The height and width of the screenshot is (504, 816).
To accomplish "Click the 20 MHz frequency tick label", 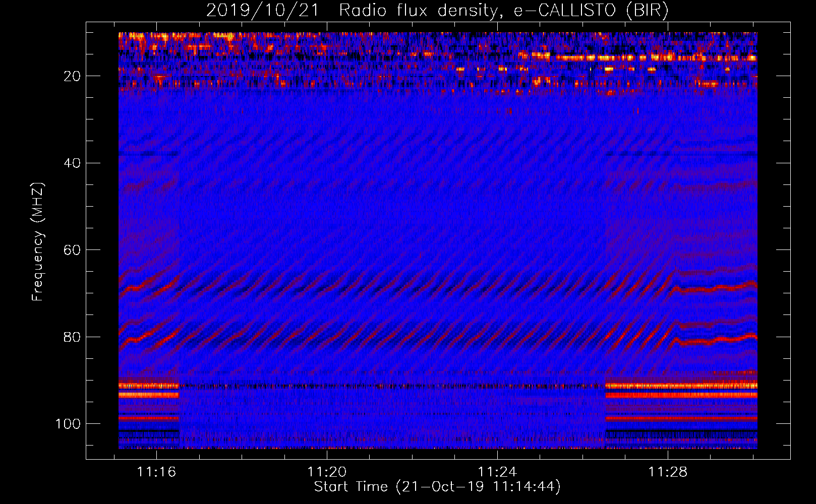I will (x=72, y=76).
